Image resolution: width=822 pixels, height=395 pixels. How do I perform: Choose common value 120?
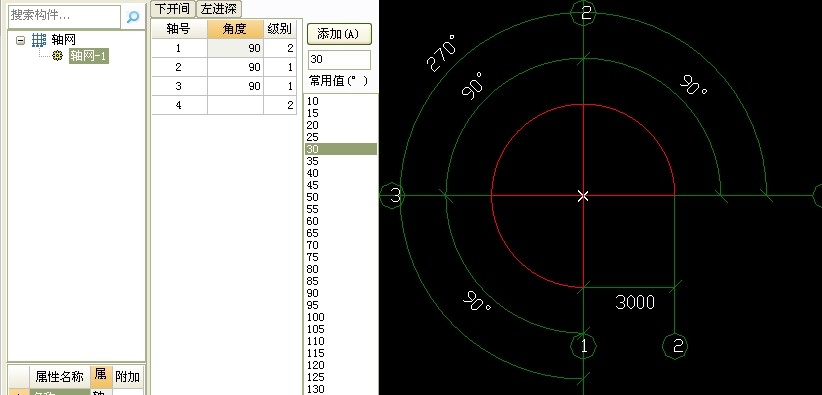click(341, 365)
